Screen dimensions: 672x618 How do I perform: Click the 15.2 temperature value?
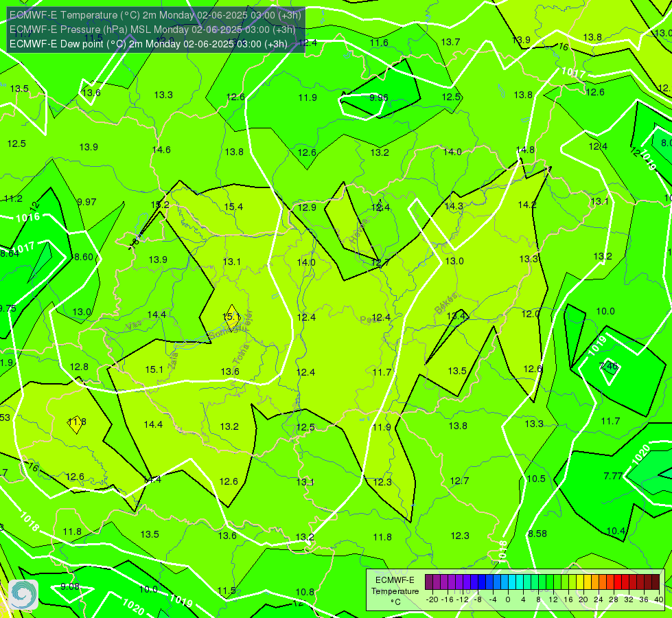click(x=160, y=205)
